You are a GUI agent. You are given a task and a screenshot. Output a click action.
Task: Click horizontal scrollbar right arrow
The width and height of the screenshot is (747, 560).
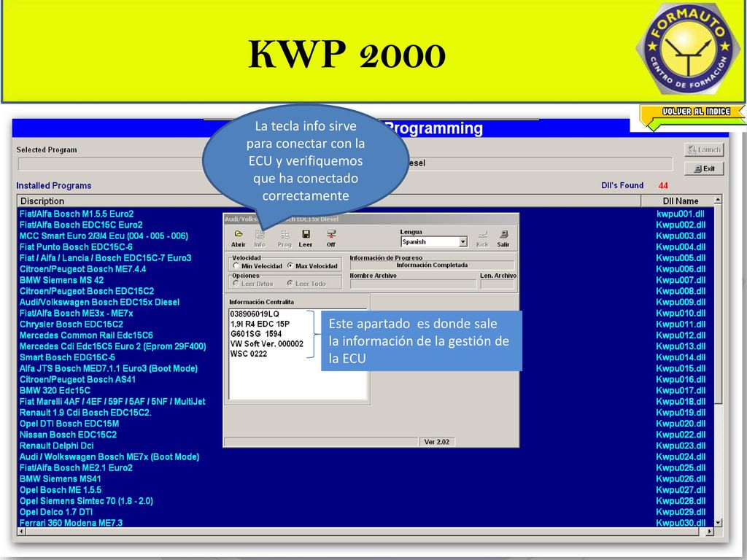709,531
